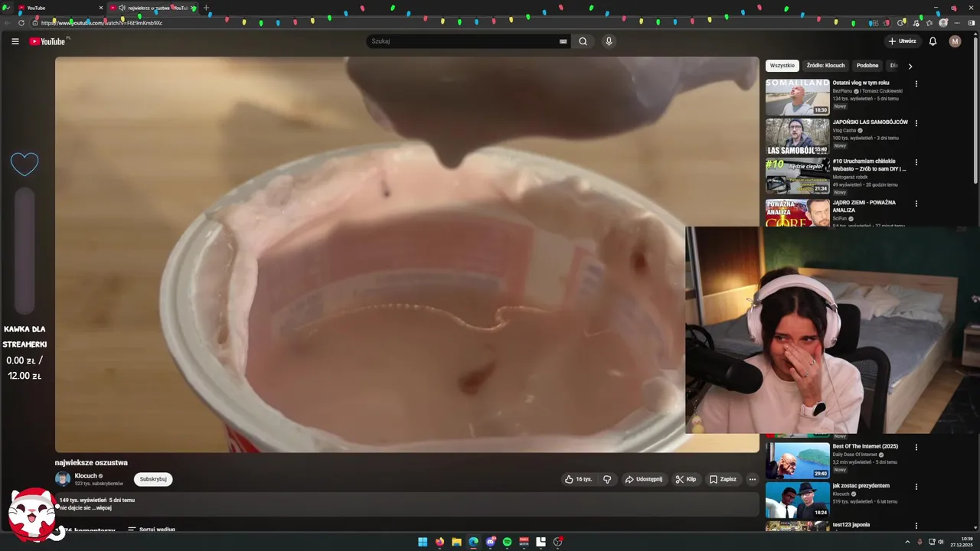Open the on-screen keyboard in the search box
Viewport: 980px width, 551px height.
click(x=563, y=41)
